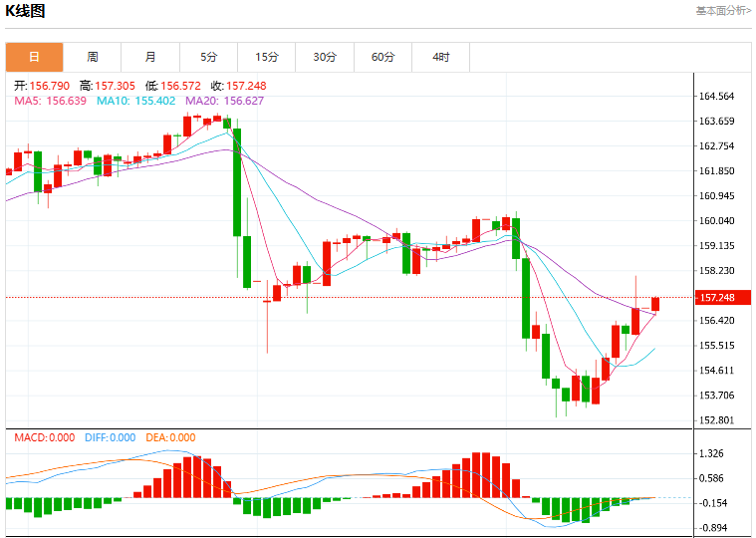Click the DIFF indicator label

pos(110,437)
